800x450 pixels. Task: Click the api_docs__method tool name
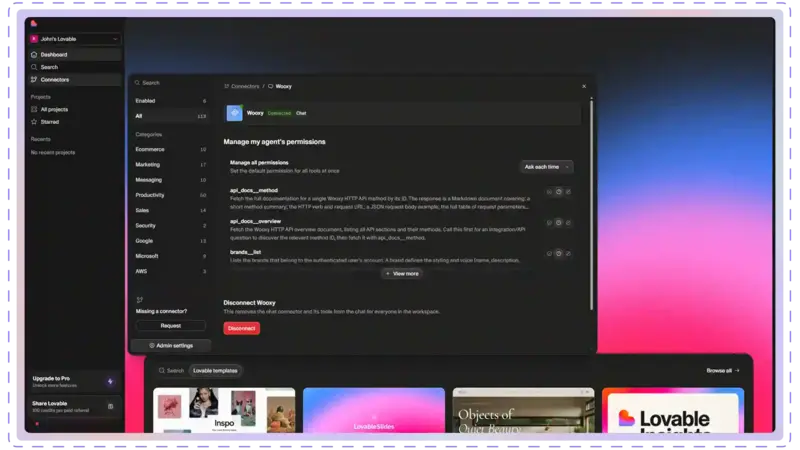pyautogui.click(x=254, y=190)
